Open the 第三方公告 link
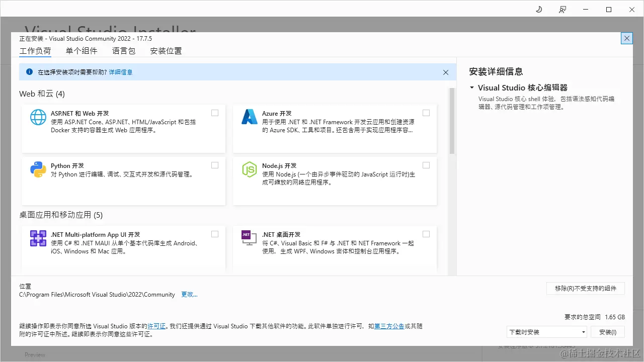The height and width of the screenshot is (362, 644). [389, 326]
